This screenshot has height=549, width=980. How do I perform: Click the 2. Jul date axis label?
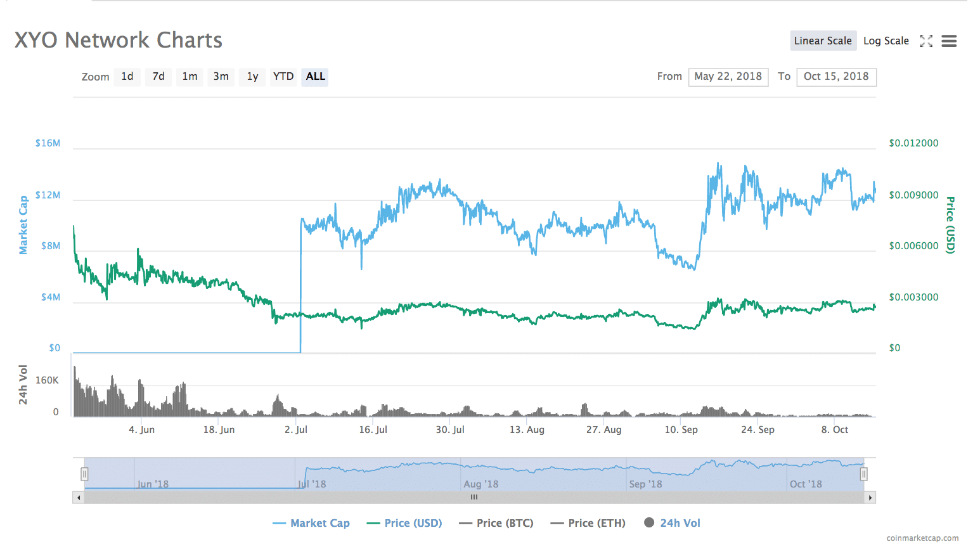click(x=296, y=430)
